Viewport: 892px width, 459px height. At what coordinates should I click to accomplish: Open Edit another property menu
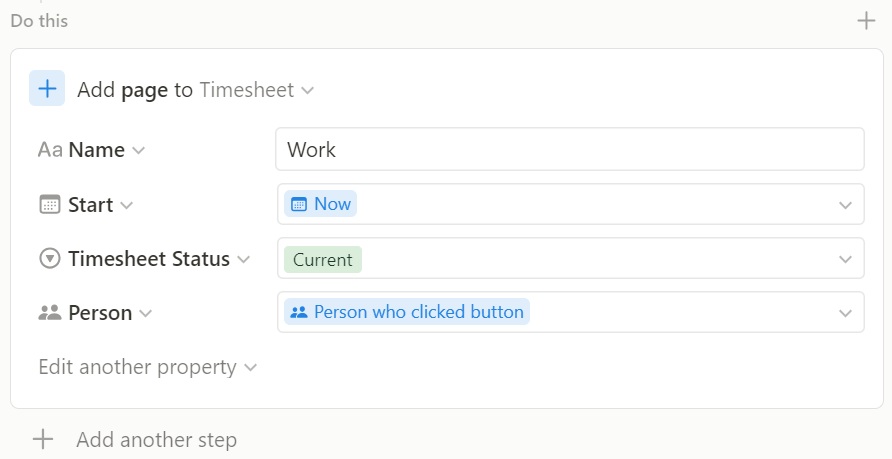148,367
